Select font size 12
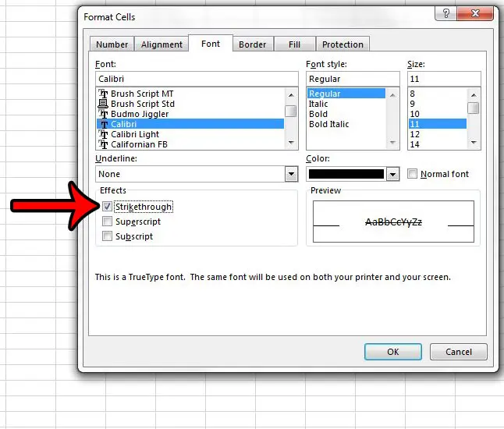Viewport: 504px width, 429px height. 438,134
